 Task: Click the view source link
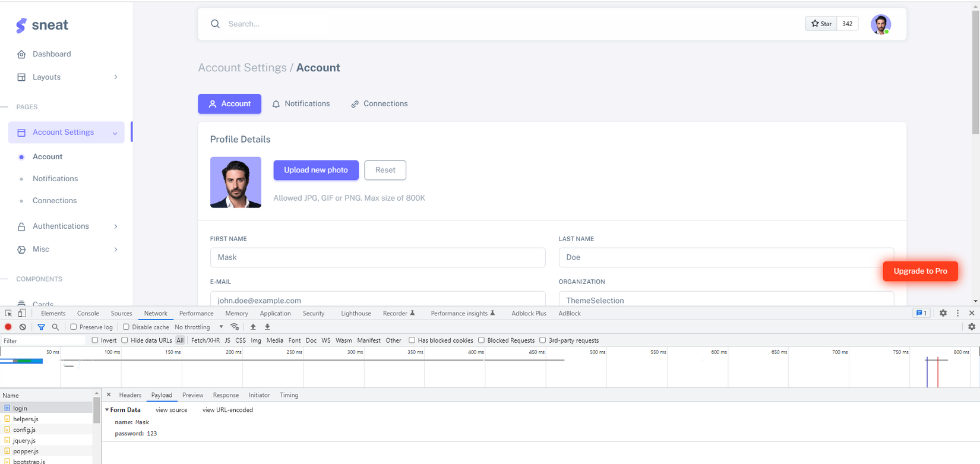pyautogui.click(x=171, y=410)
